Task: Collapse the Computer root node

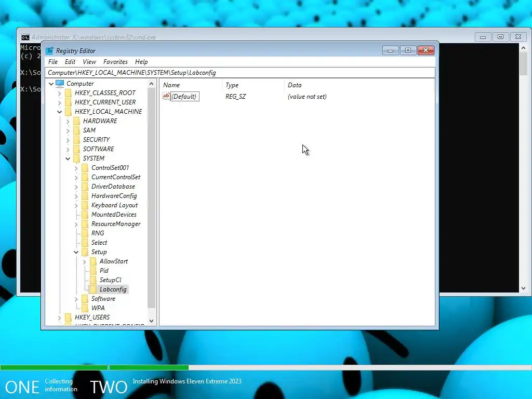Action: (x=51, y=84)
